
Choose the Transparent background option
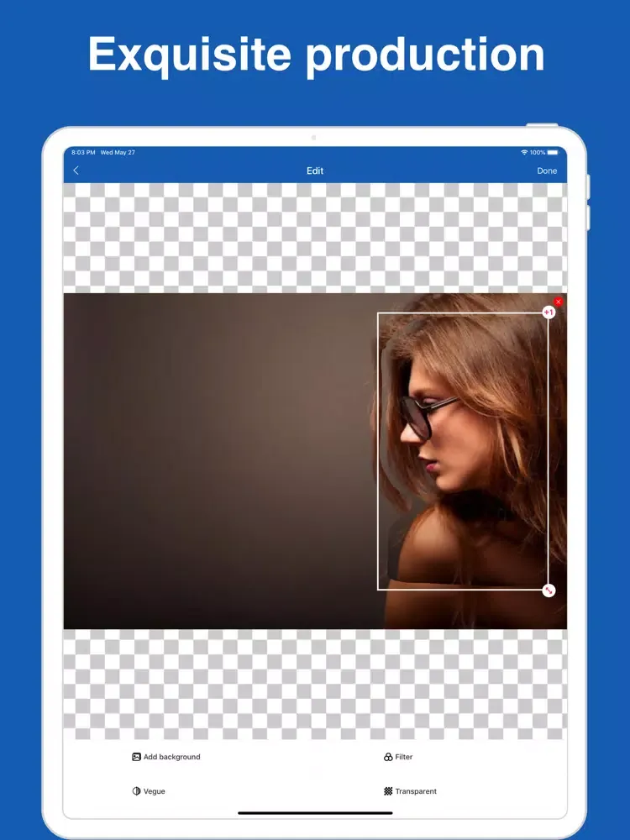(x=411, y=791)
